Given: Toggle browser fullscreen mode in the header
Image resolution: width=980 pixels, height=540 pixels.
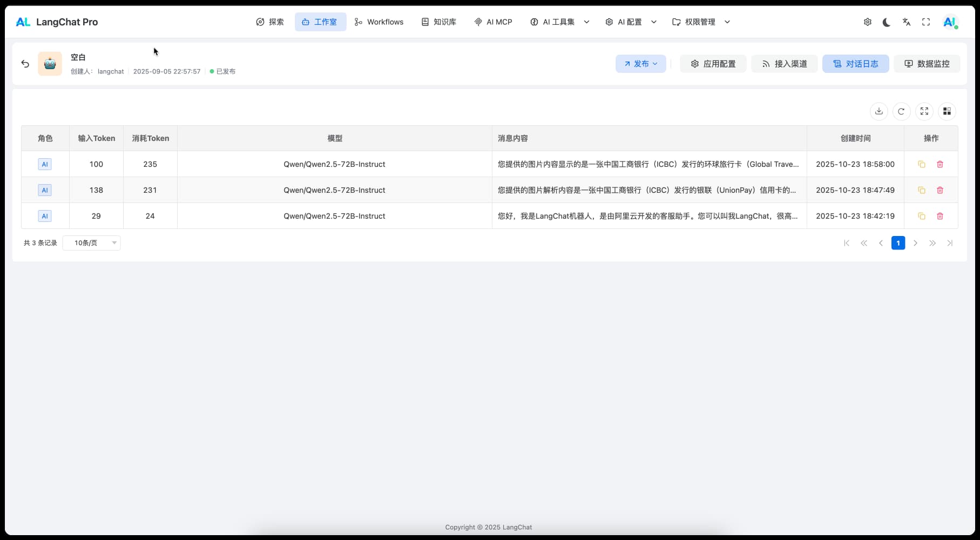Looking at the screenshot, I should point(925,22).
